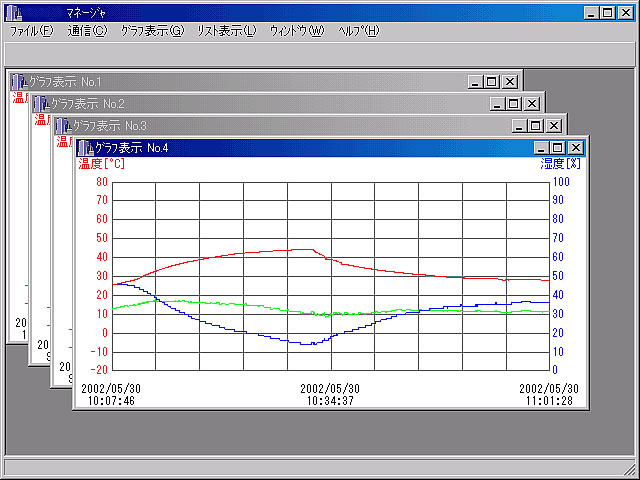Minimize the グラフ表示 No.4 window
The image size is (640, 480).
542,148
